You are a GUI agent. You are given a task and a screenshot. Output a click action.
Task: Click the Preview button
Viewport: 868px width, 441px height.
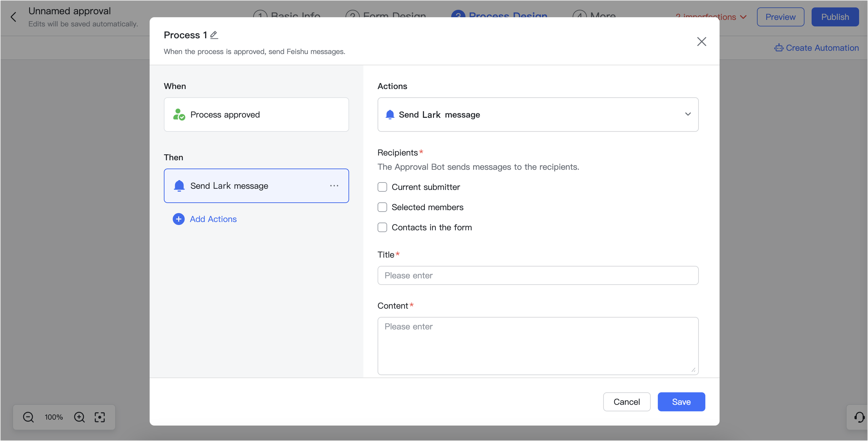[780, 17]
